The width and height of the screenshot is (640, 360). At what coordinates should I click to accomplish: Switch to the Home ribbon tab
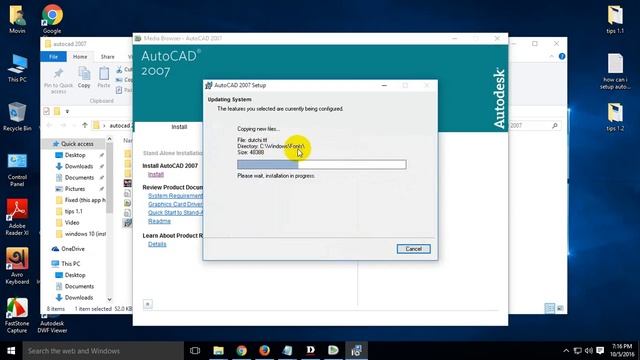(80, 57)
